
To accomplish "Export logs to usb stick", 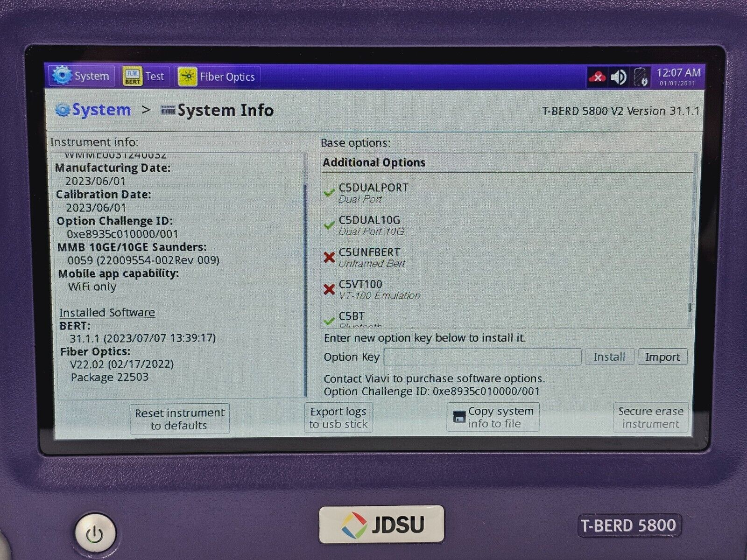I will 338,418.
